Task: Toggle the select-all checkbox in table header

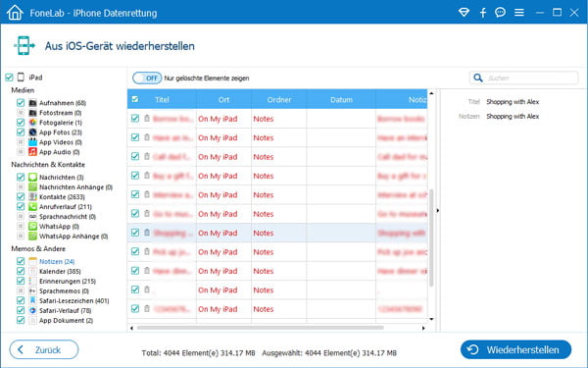Action: [135, 99]
